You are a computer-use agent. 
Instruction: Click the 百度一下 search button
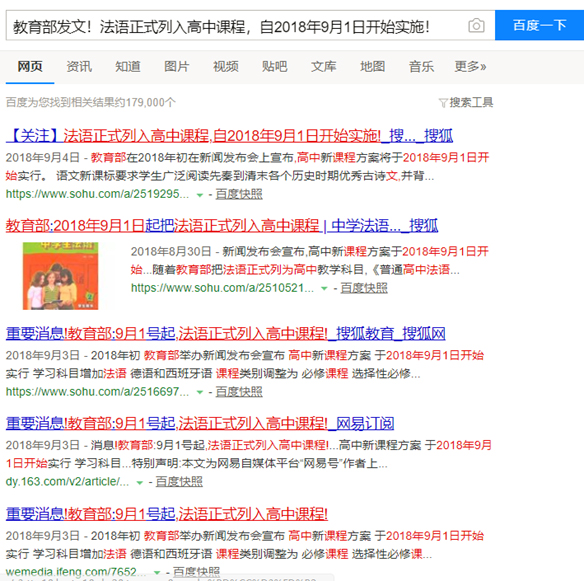[x=539, y=25]
